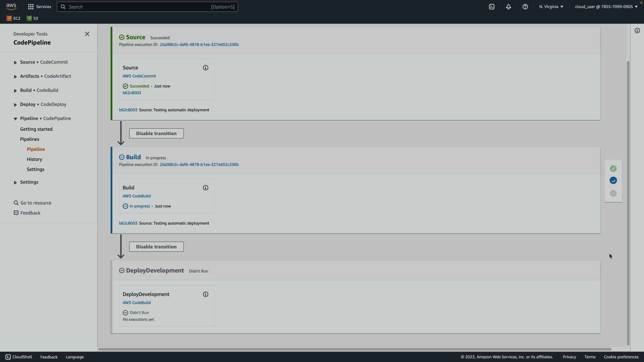Open the notifications bell
Screen dimensions: 644x362
(x=508, y=7)
